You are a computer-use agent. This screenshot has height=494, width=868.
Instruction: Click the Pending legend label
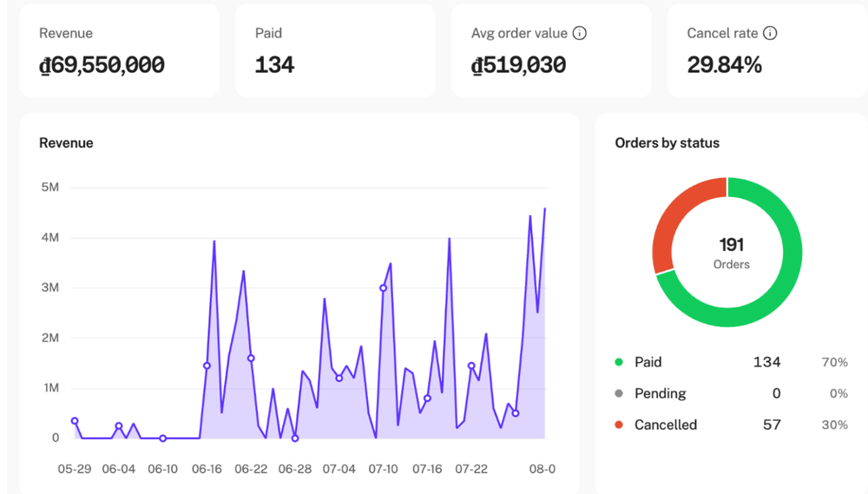[660, 393]
